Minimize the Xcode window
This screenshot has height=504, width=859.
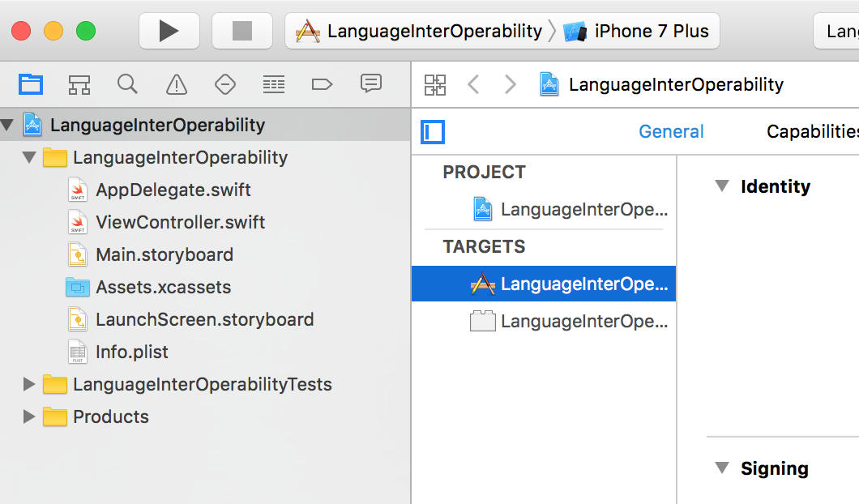coord(53,31)
